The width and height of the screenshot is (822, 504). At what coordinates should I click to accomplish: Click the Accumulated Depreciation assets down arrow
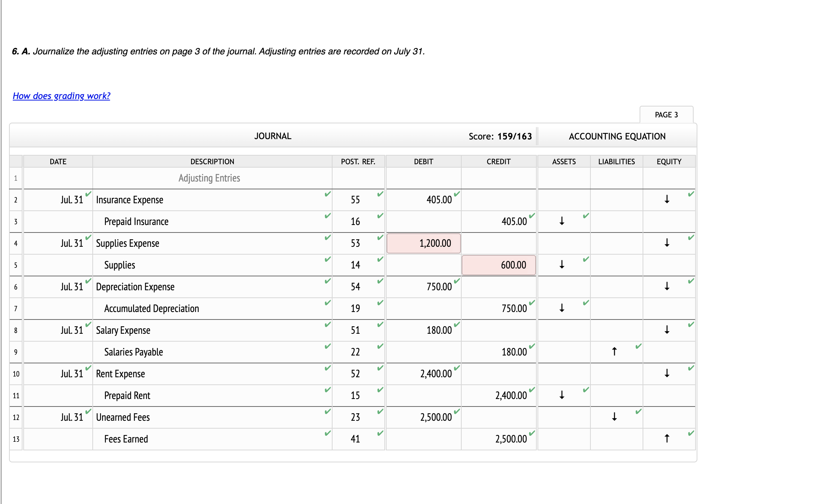562,308
